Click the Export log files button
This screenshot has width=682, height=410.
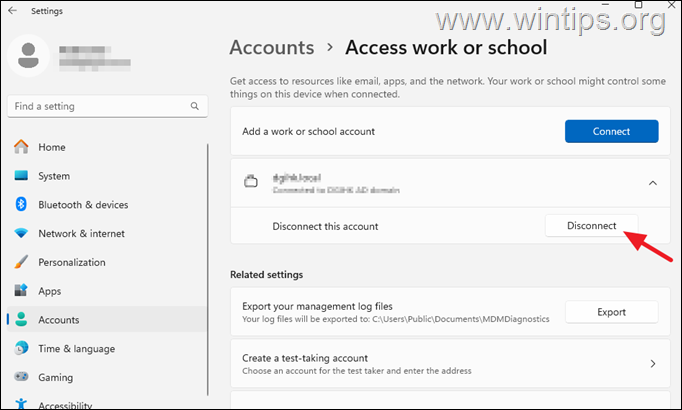pos(611,312)
